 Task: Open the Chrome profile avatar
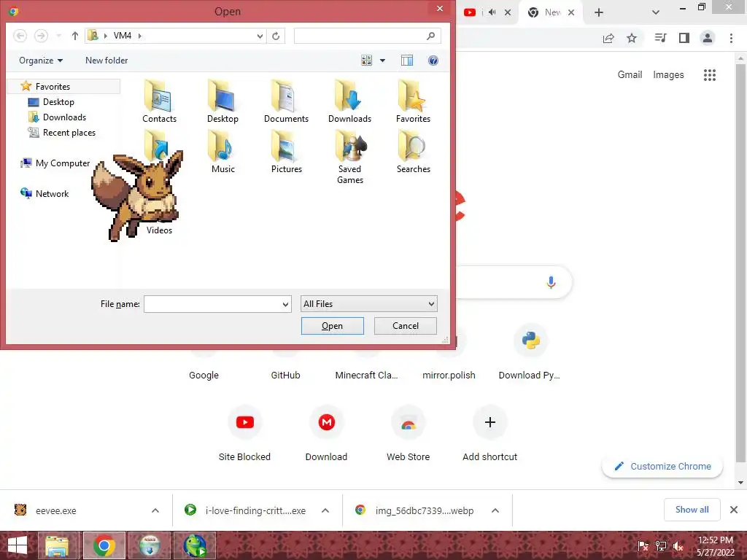coord(708,38)
